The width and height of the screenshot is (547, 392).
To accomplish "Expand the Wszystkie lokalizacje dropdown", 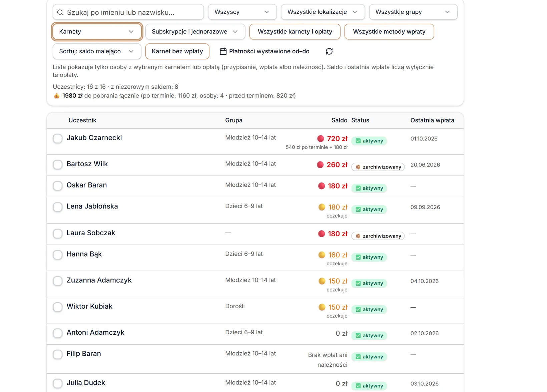I will click(x=323, y=12).
